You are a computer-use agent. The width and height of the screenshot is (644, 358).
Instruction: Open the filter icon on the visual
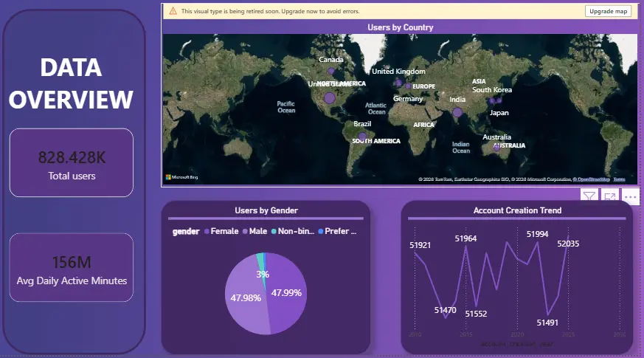click(x=589, y=196)
